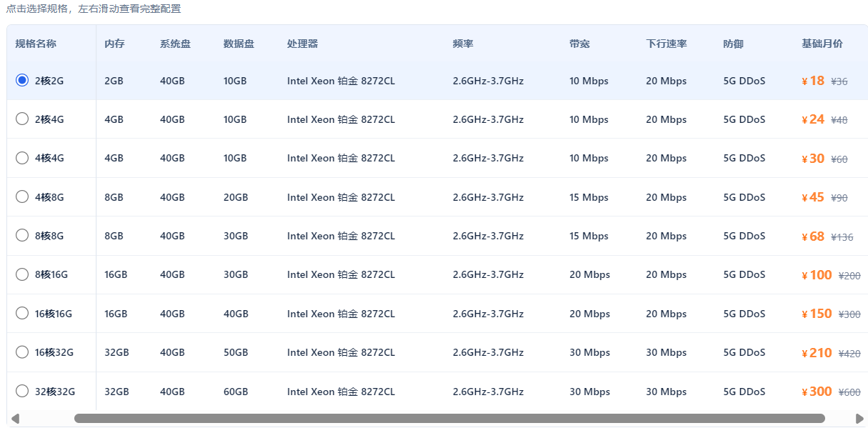Image resolution: width=868 pixels, height=433 pixels.
Task: Click the 数据盘 column header
Action: click(x=239, y=44)
